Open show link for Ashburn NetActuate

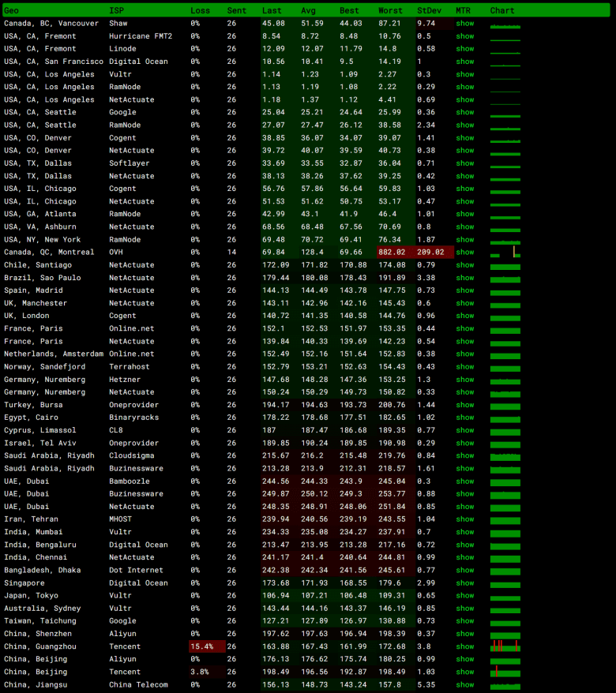click(464, 227)
